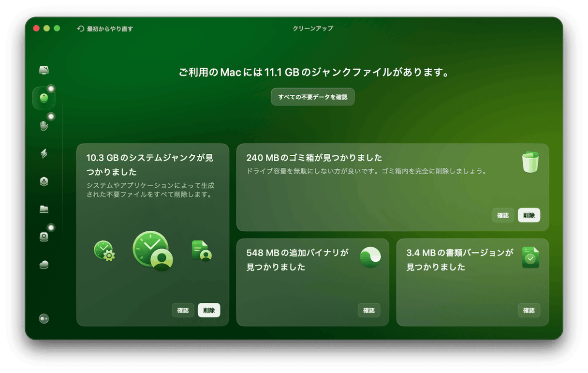Review trash contents with 確認 button
The image size is (588, 373).
click(x=503, y=215)
